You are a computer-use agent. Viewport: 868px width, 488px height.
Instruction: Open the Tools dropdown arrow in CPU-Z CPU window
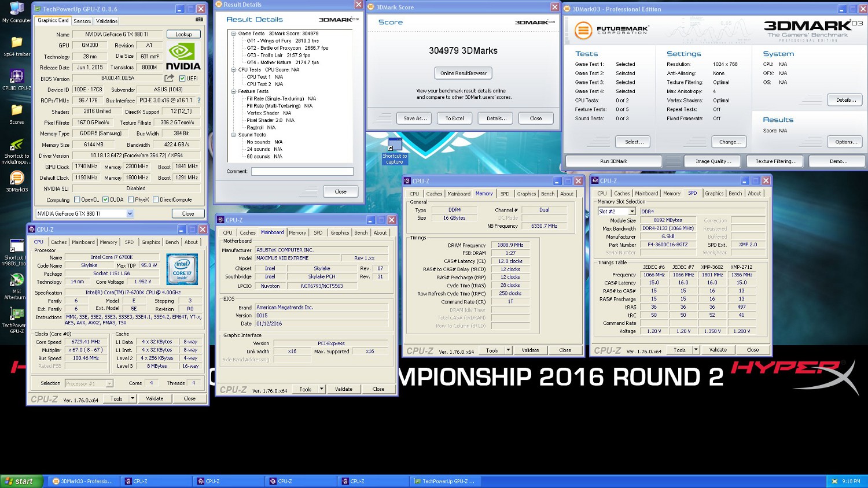pos(133,398)
